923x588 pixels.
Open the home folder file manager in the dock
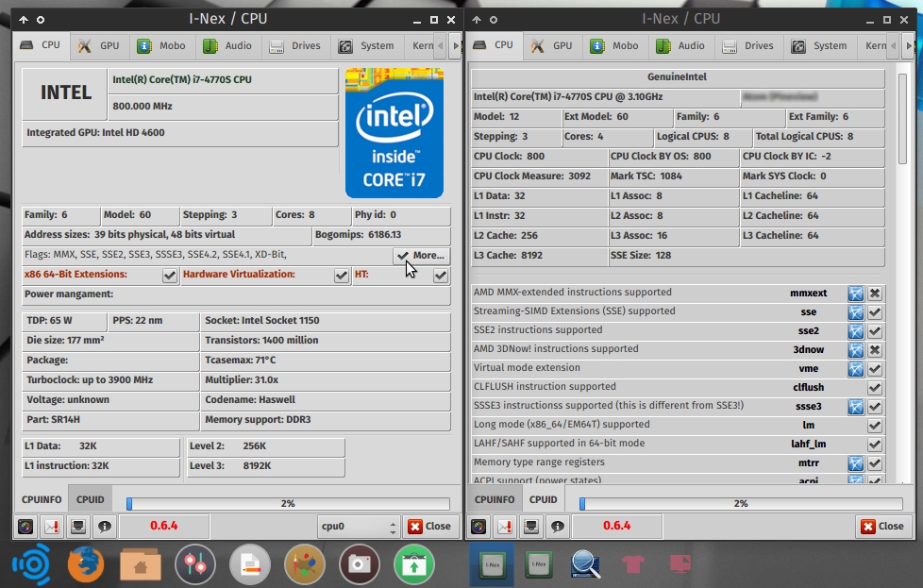[x=140, y=564]
